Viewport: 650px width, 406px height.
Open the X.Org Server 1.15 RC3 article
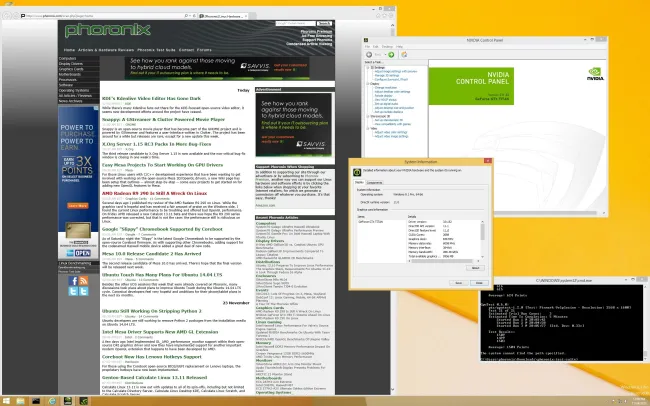pyautogui.click(x=157, y=144)
